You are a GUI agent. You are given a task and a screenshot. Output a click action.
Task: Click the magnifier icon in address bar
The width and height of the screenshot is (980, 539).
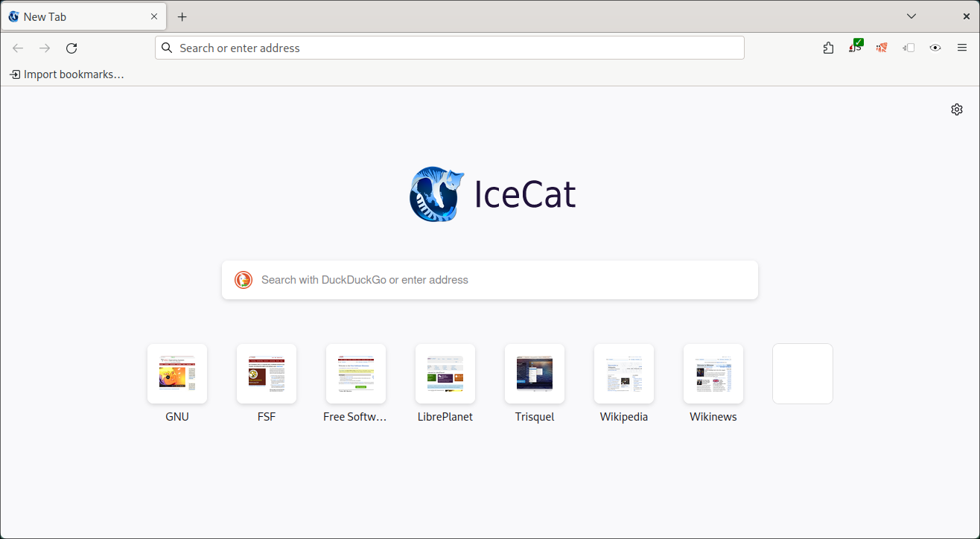click(168, 48)
